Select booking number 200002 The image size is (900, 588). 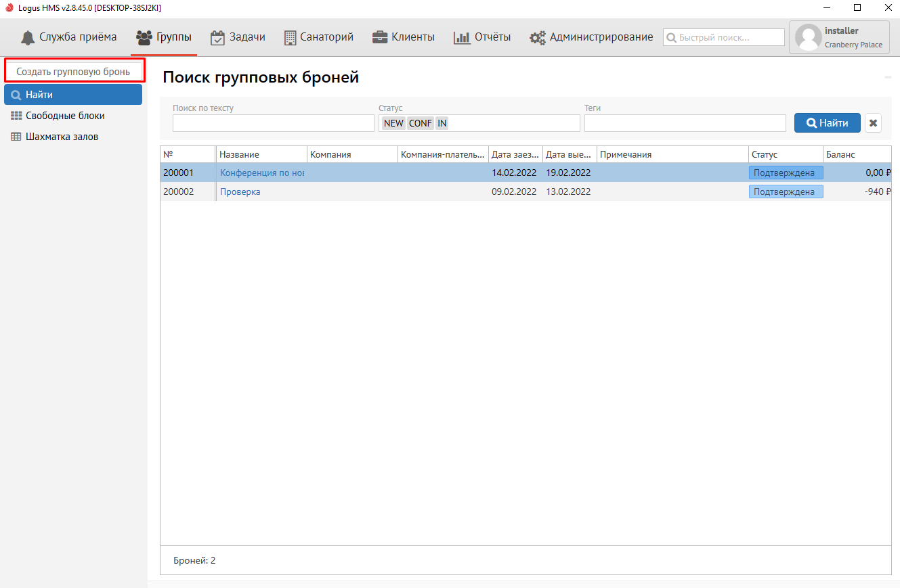[178, 191]
